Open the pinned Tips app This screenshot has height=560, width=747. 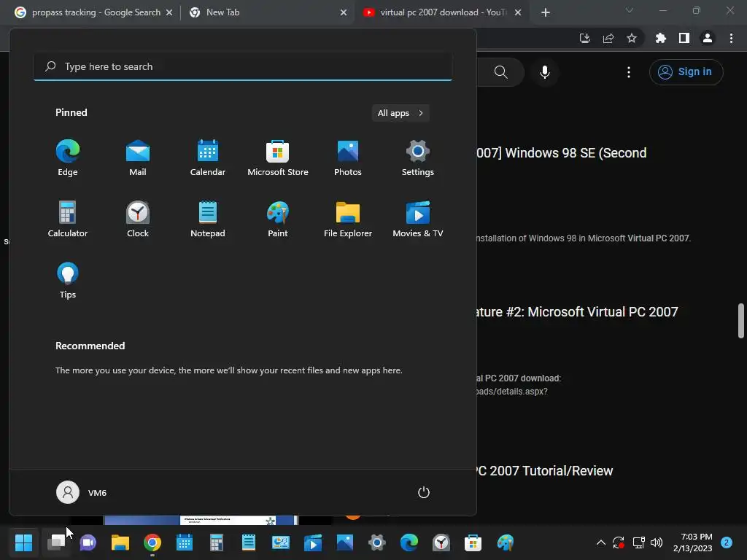tap(68, 281)
